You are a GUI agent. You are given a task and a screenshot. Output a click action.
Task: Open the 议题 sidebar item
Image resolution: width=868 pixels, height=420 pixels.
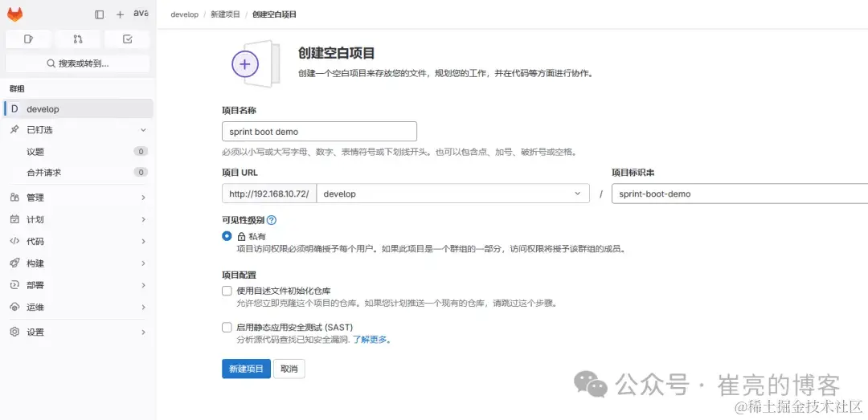[x=78, y=152]
